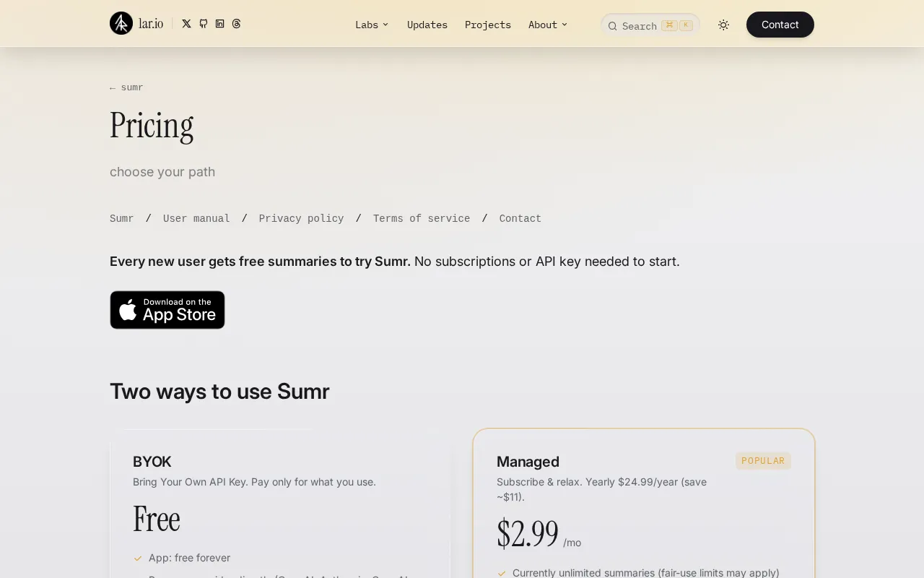Open the Terms of service link

click(422, 218)
